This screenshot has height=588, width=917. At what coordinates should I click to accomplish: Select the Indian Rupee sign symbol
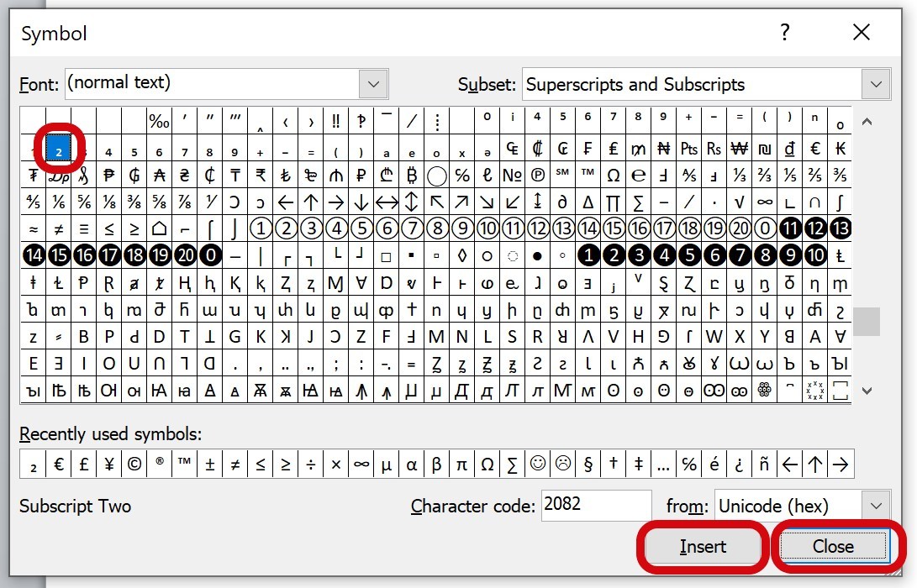[x=261, y=176]
